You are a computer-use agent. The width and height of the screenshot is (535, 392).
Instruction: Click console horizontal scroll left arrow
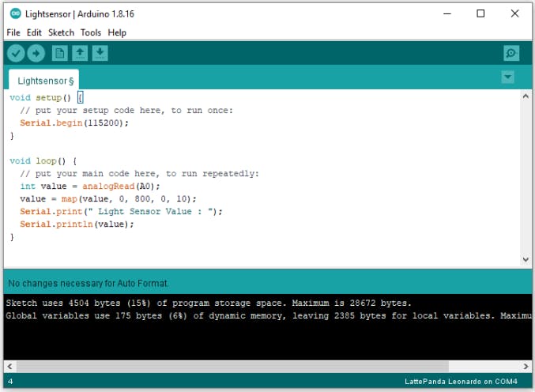tap(10, 367)
